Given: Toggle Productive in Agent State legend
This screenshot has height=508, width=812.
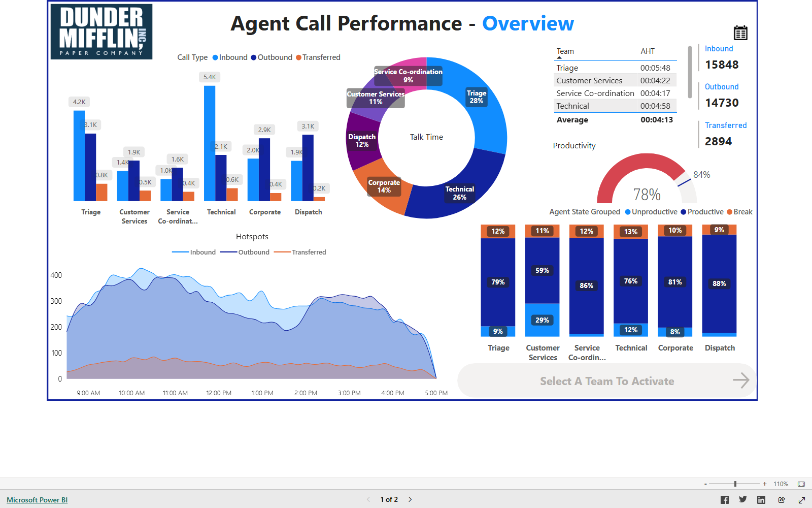Looking at the screenshot, I should (702, 212).
